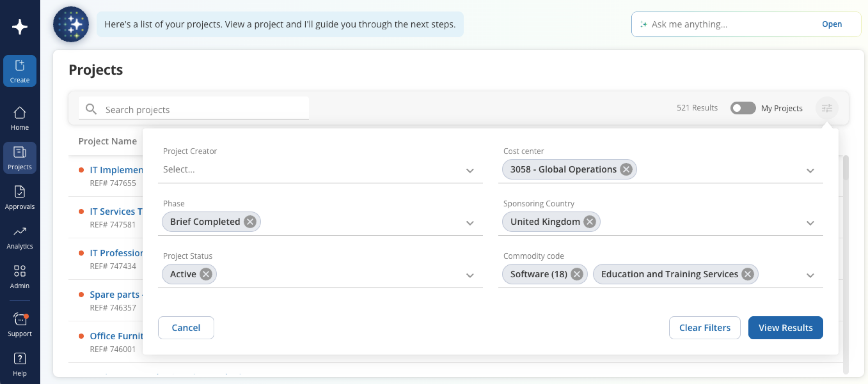Open Analytics from the sidebar
The image size is (868, 384).
(20, 237)
